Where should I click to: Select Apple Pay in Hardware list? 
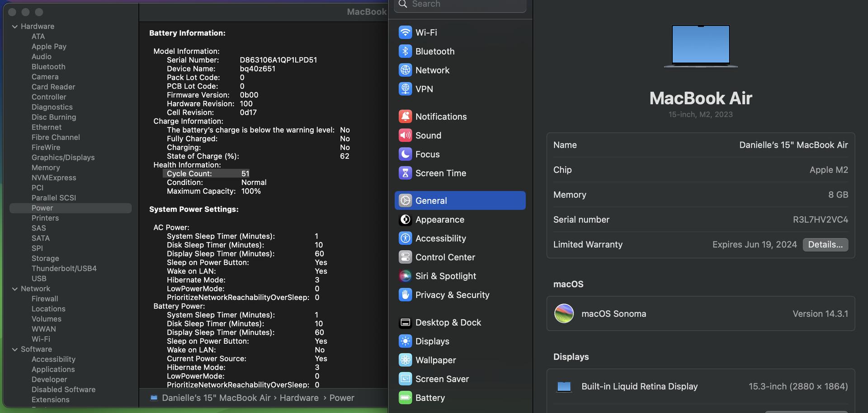pyautogui.click(x=49, y=47)
